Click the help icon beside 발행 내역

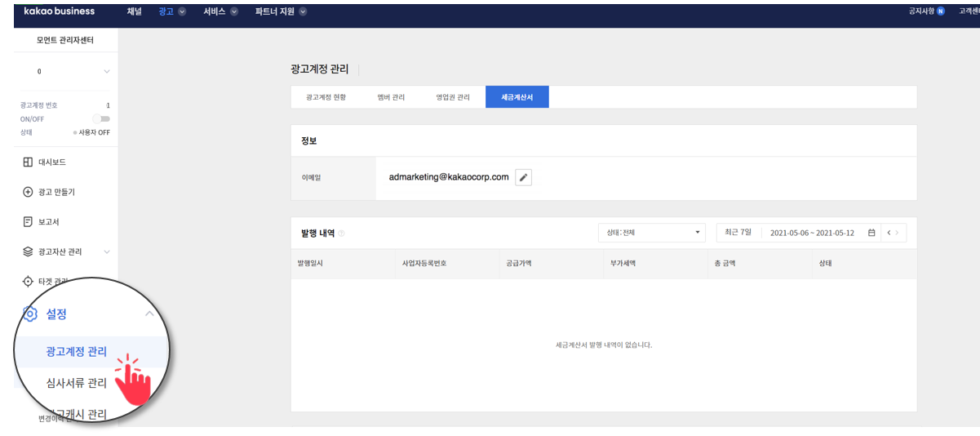click(x=341, y=234)
